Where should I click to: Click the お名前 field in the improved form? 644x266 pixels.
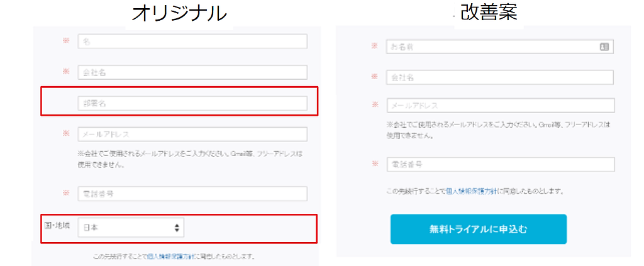pyautogui.click(x=500, y=47)
